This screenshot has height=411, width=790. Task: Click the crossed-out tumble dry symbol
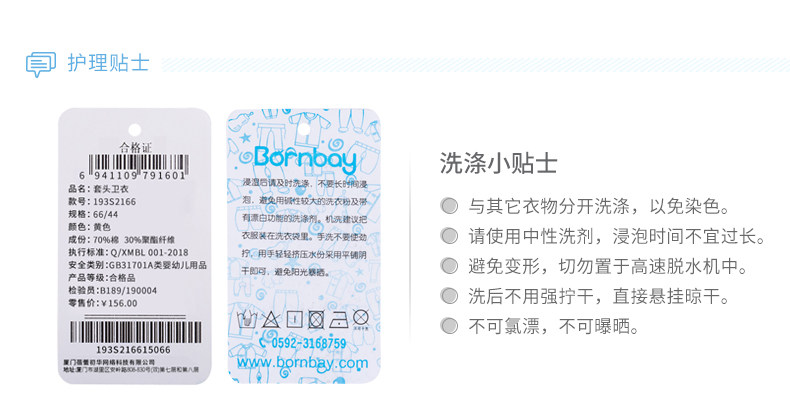tap(316, 319)
